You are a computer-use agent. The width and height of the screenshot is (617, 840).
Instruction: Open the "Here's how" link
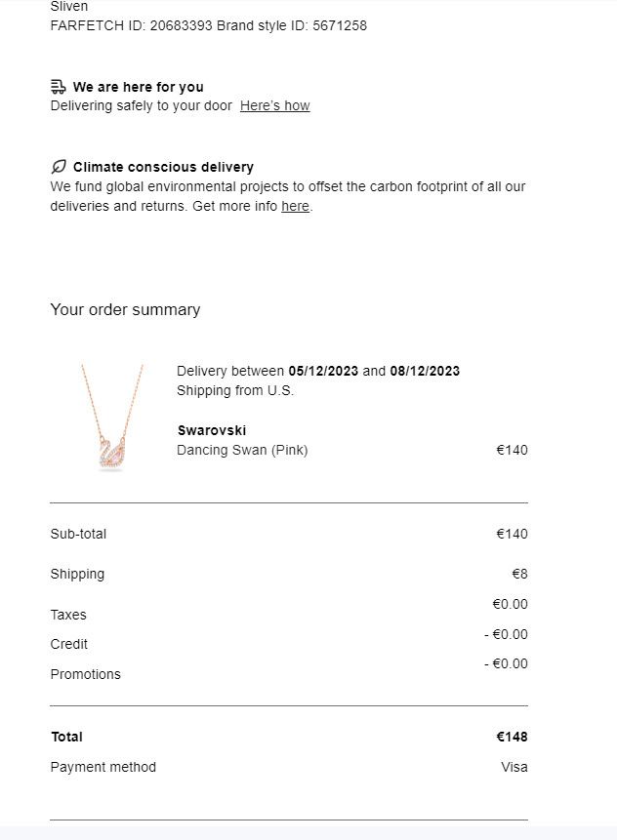pos(275,105)
